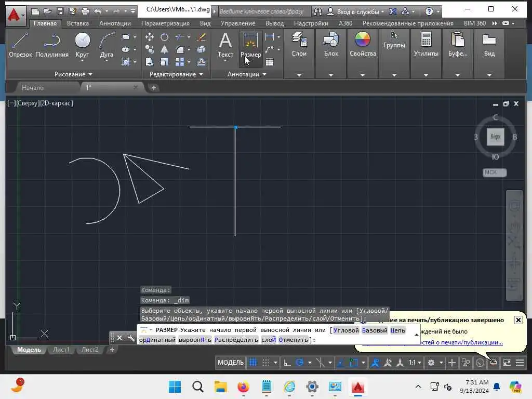Image resolution: width=532 pixels, height=399 pixels.
Task: Toggle ortho mode in status bar
Action: tap(287, 362)
